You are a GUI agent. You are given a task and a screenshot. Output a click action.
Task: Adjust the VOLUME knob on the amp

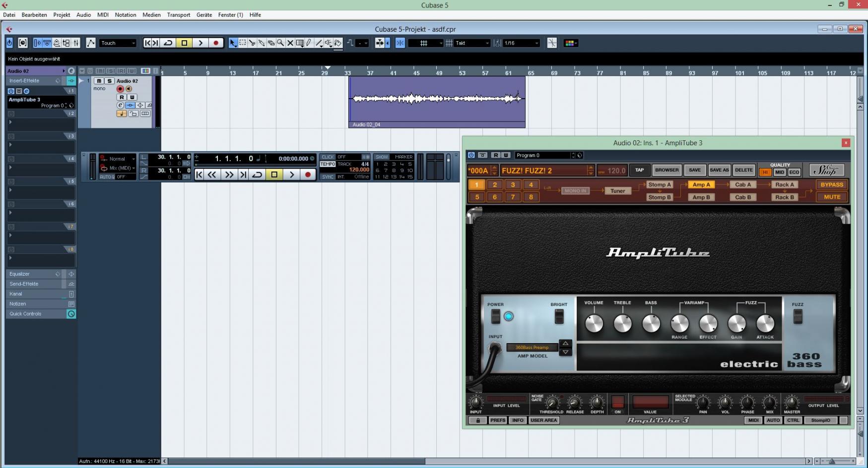click(594, 324)
